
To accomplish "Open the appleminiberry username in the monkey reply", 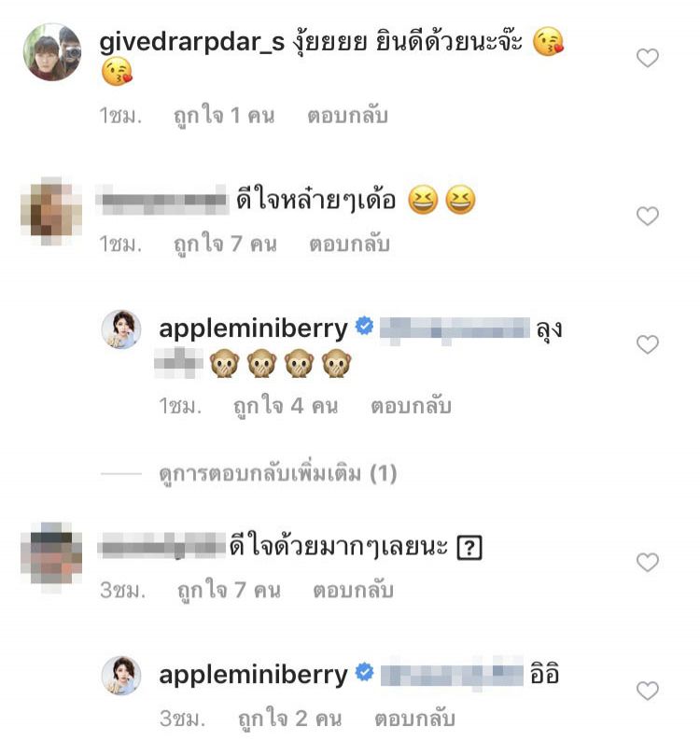I will point(253,328).
